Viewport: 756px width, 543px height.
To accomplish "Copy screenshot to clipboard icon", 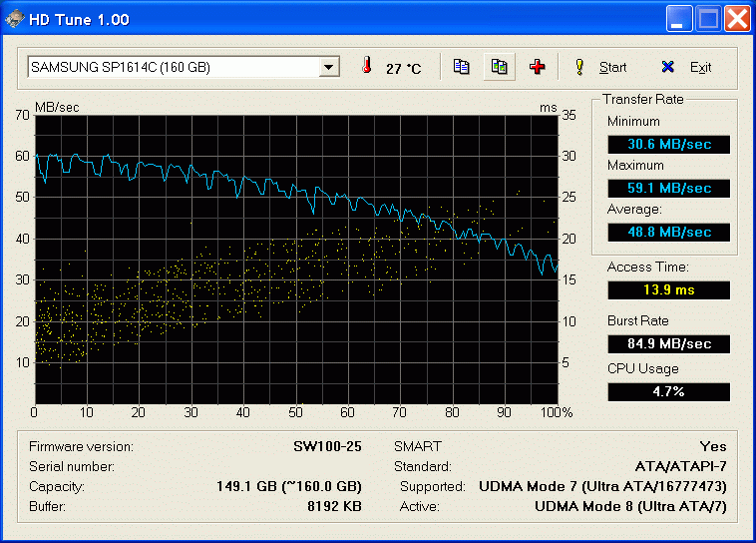I will [x=499, y=67].
